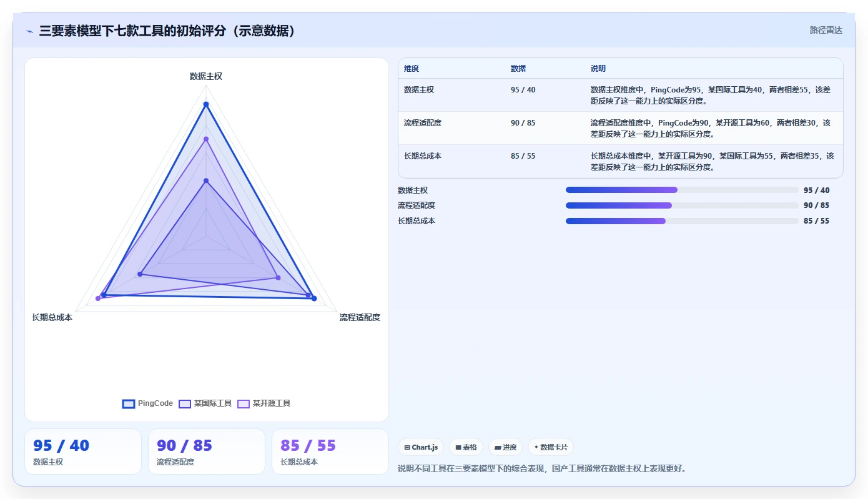Click the Chart.js tag
The image size is (868, 499).
click(421, 447)
